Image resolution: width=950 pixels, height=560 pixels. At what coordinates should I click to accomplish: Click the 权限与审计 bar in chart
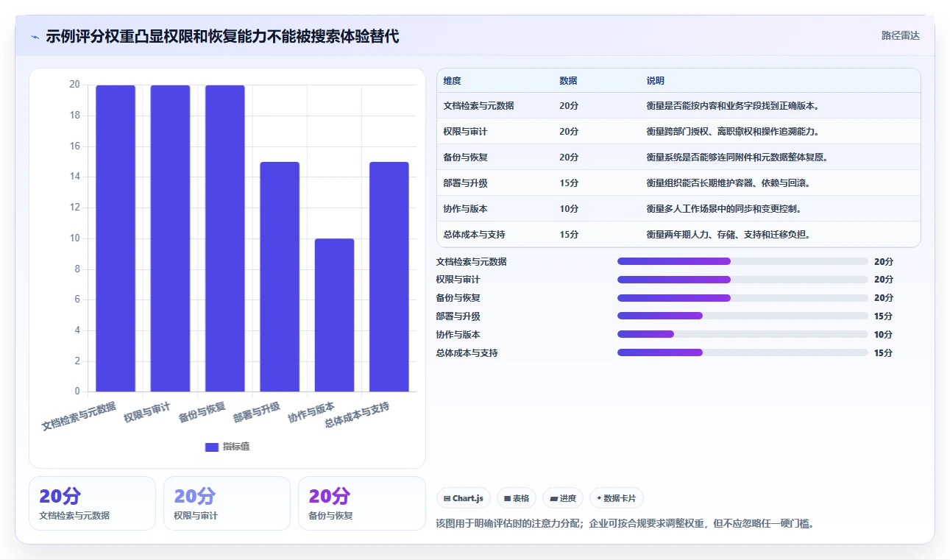click(x=171, y=238)
